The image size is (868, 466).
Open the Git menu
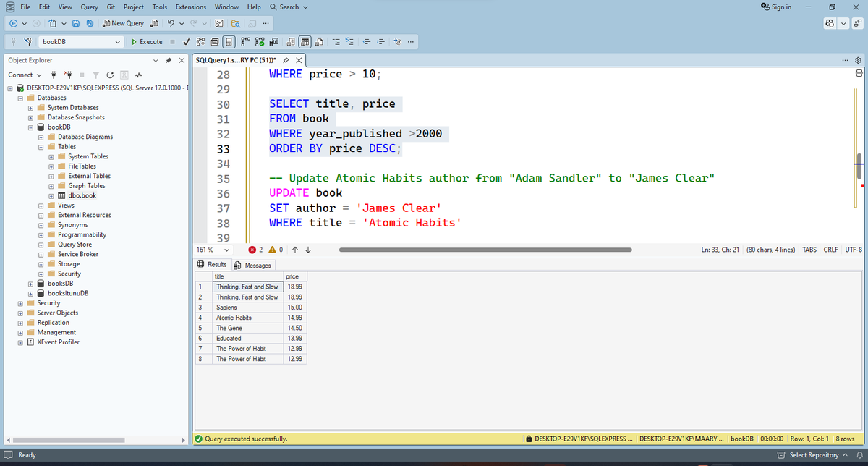[111, 7]
